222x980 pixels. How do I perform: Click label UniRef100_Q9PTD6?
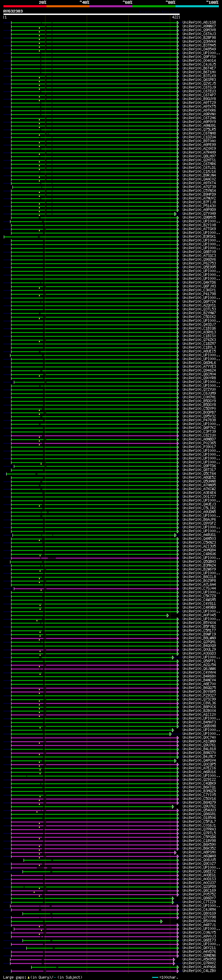[x=199, y=466]
